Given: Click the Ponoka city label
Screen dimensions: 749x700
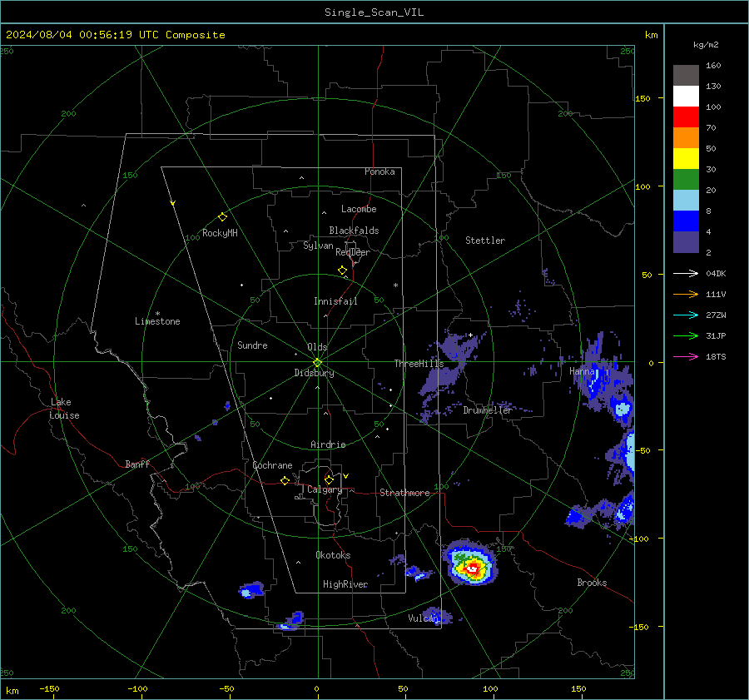Looking at the screenshot, I should (379, 171).
